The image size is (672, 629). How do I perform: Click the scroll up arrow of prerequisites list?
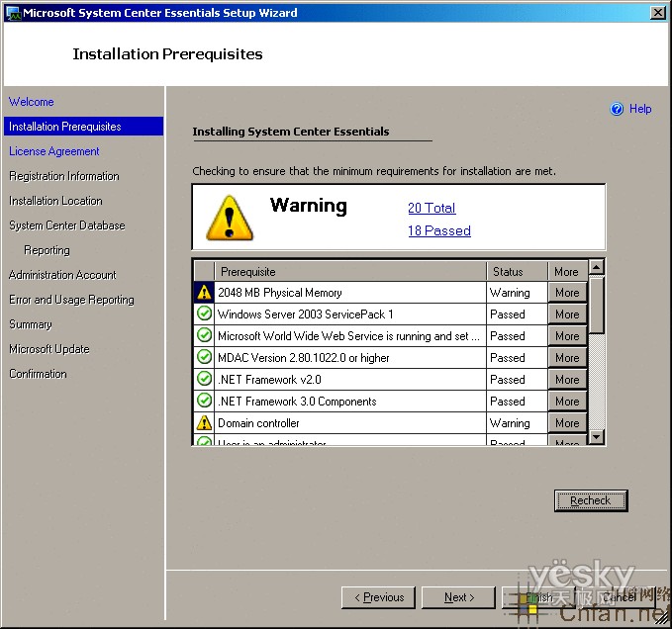coord(597,268)
